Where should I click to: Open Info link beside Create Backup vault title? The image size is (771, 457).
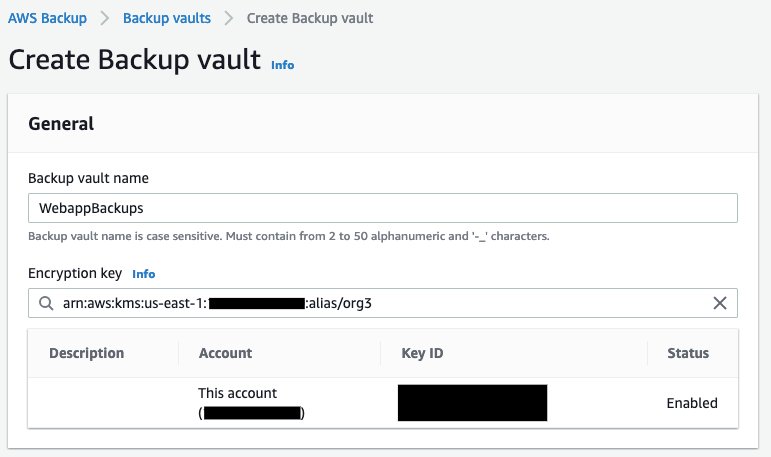pos(283,65)
